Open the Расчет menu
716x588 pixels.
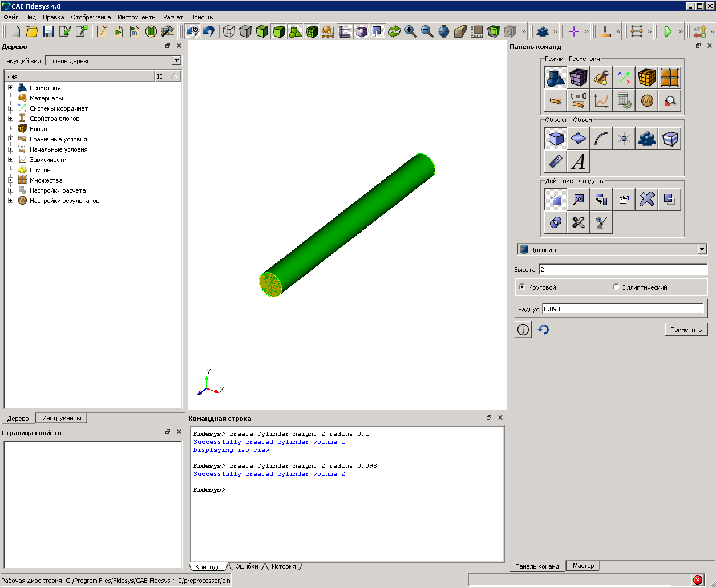click(173, 17)
